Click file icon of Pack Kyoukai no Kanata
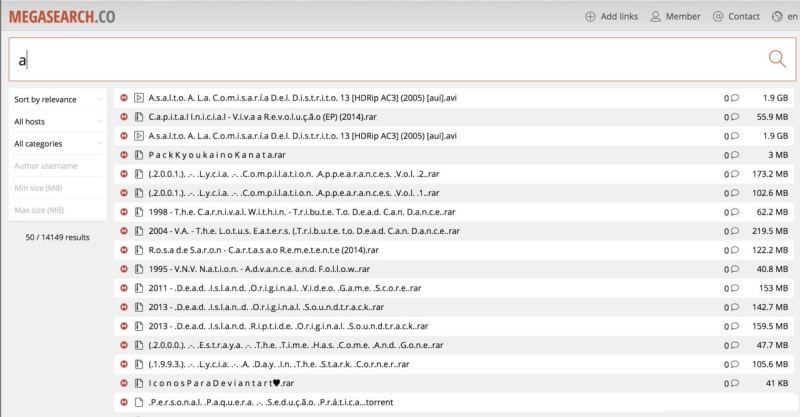Image resolution: width=800 pixels, height=417 pixels. pyautogui.click(x=139, y=155)
